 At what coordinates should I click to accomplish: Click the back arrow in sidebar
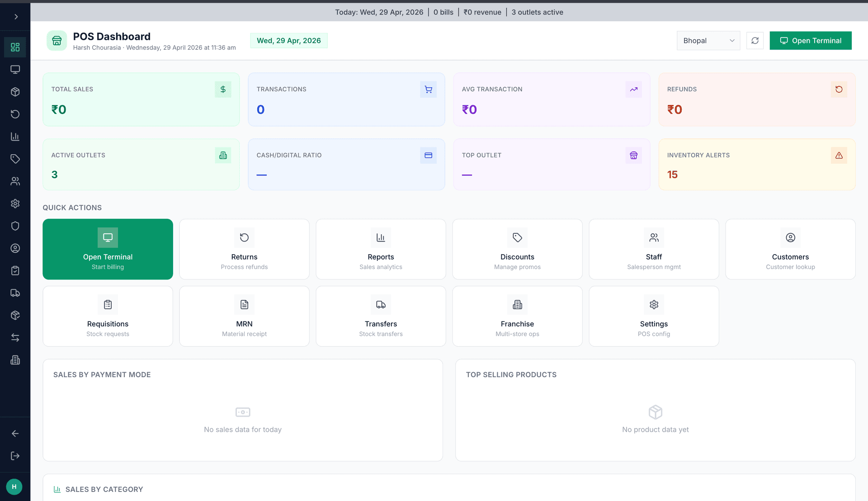click(x=15, y=434)
